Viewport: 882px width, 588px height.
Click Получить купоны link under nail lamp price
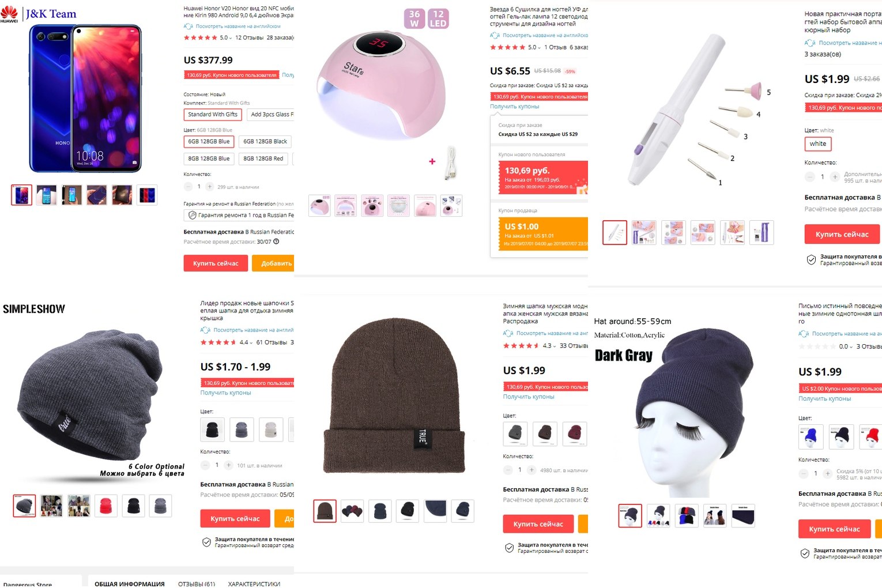(515, 107)
